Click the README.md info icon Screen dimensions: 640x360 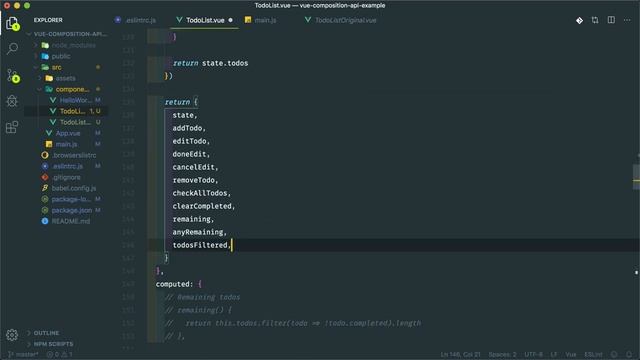pyautogui.click(x=45, y=221)
